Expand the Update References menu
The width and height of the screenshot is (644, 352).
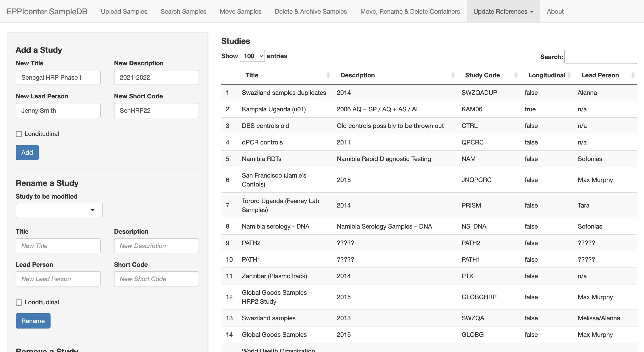(503, 11)
